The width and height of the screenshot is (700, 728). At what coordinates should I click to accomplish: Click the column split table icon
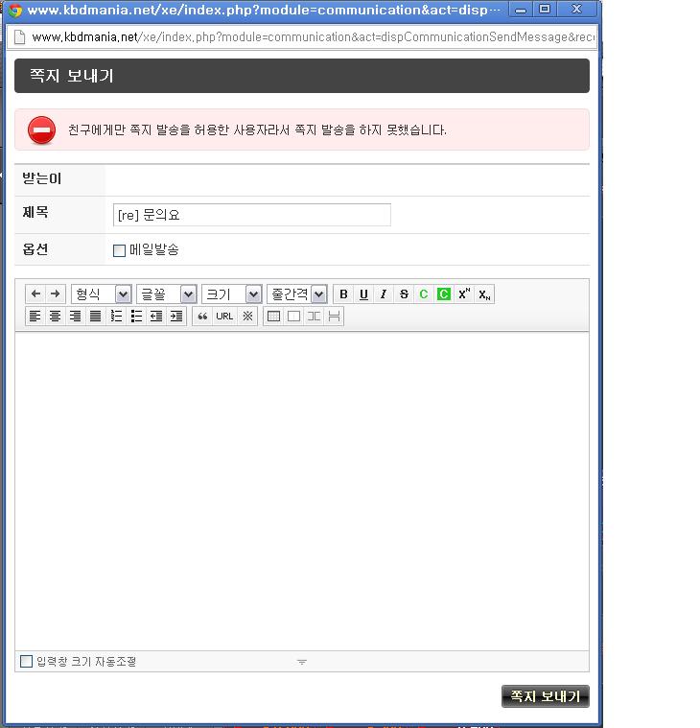tap(314, 317)
